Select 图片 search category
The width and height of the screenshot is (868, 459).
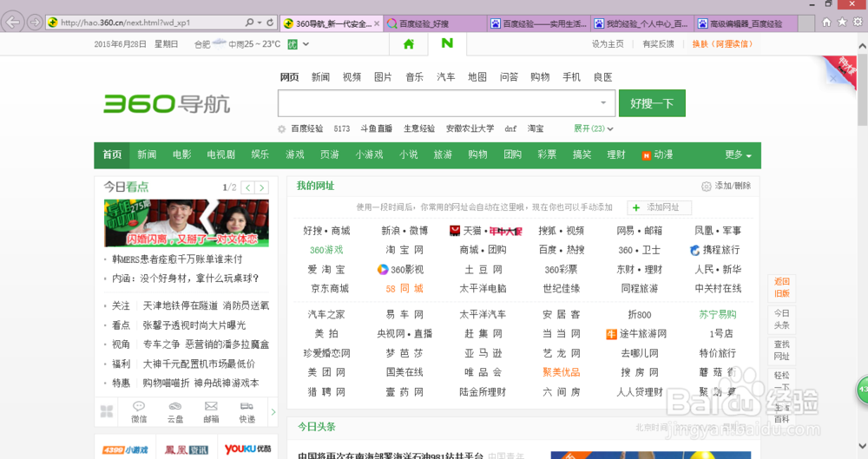pos(383,77)
